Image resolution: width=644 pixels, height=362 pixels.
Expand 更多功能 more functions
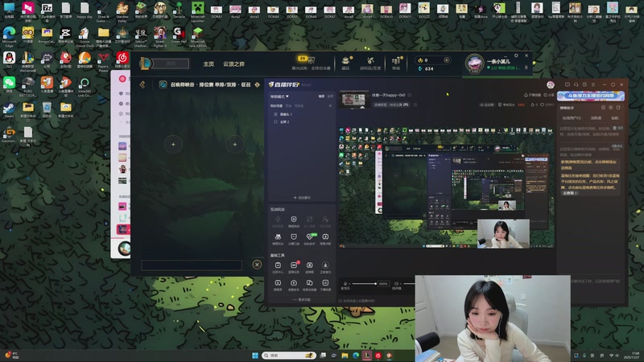[302, 300]
